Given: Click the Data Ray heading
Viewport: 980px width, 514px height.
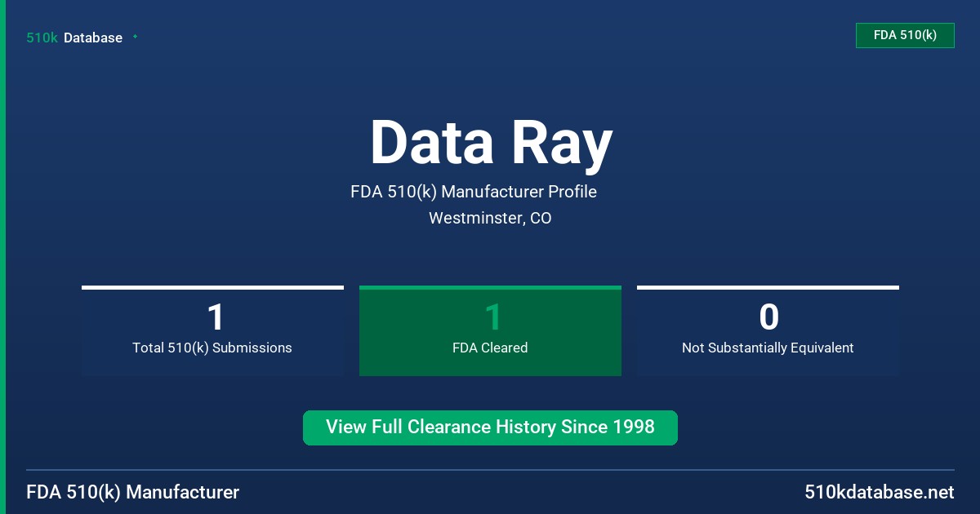Looking at the screenshot, I should 491,143.
